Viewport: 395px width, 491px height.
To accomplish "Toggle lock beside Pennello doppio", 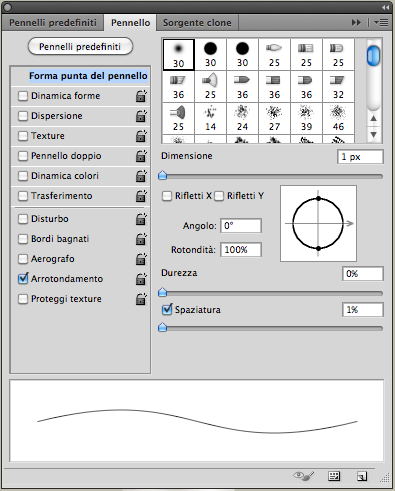I will (141, 156).
